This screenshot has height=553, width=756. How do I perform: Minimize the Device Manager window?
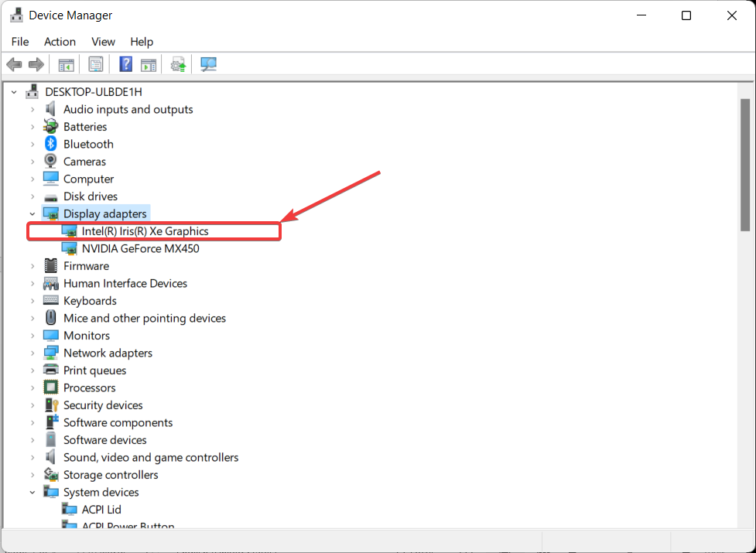pos(641,15)
